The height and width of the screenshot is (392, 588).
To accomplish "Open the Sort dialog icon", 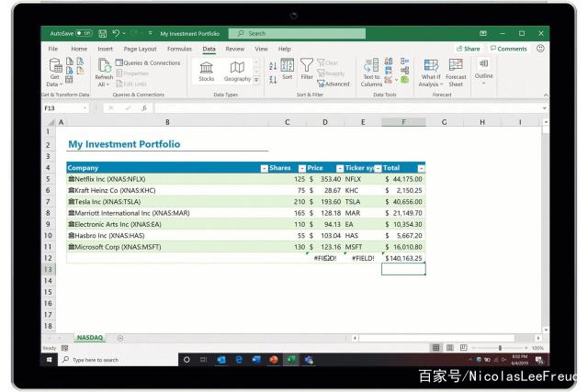I will [288, 65].
